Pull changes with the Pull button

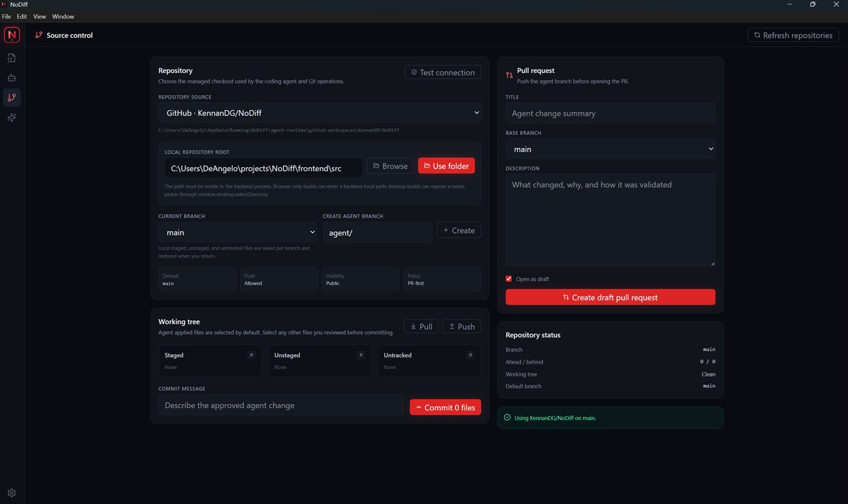click(421, 327)
